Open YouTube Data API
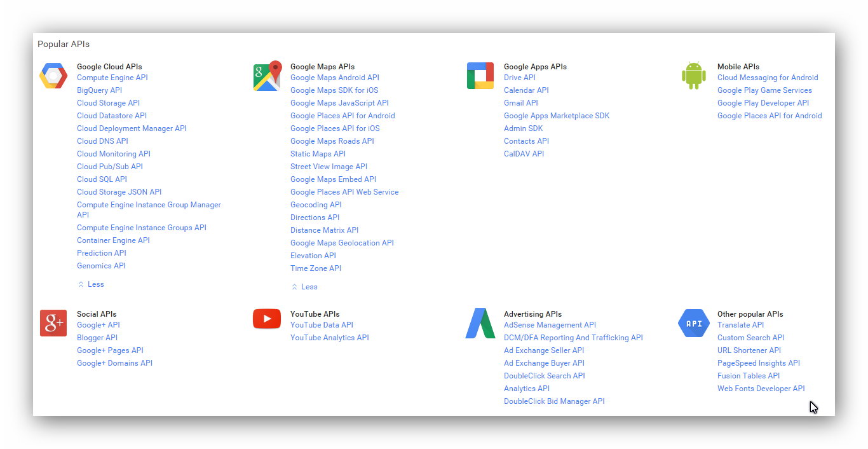The width and height of the screenshot is (868, 449). point(322,325)
